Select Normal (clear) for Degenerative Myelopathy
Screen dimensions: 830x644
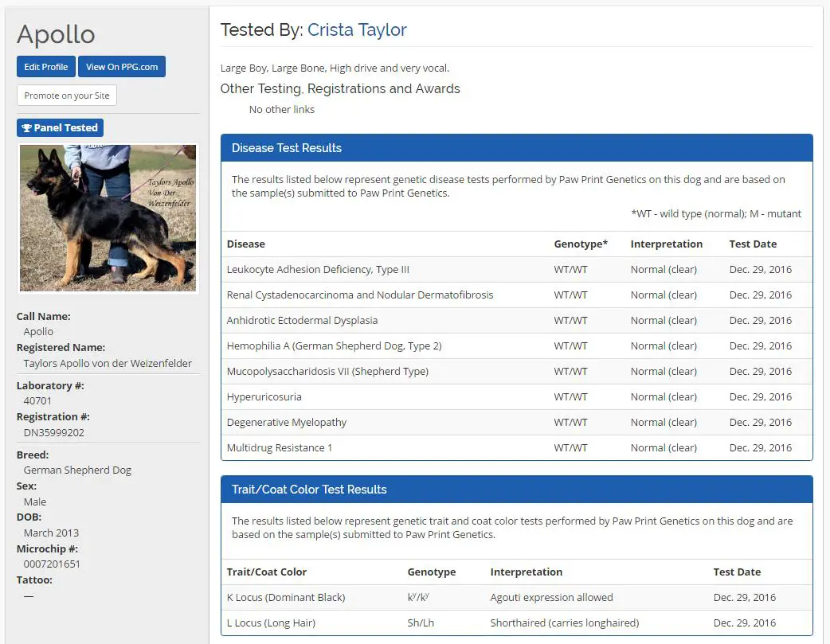[664, 422]
